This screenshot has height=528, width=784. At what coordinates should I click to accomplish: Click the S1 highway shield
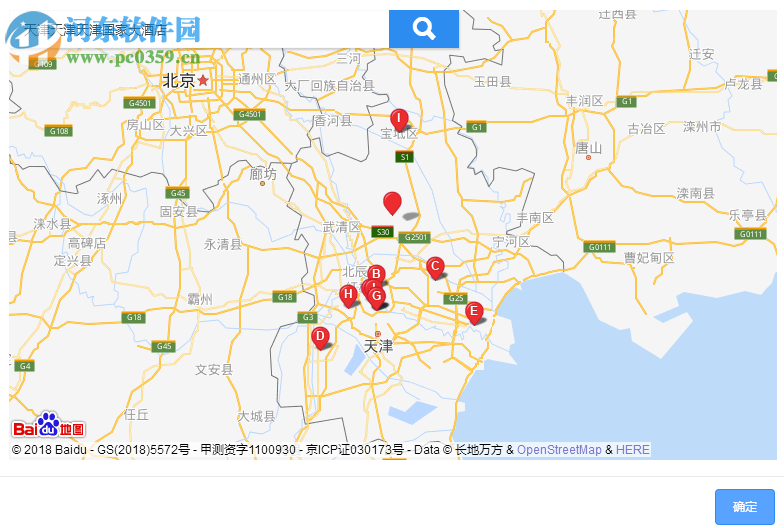(404, 156)
